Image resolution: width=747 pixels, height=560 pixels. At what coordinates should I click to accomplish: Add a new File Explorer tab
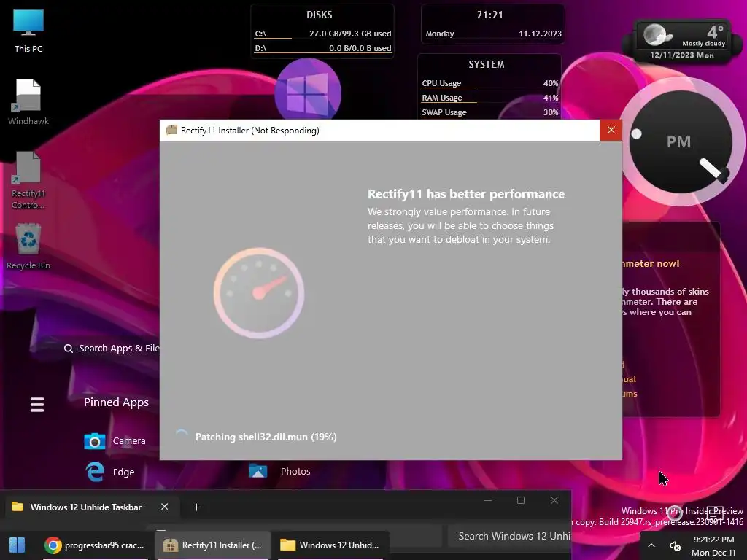(196, 507)
